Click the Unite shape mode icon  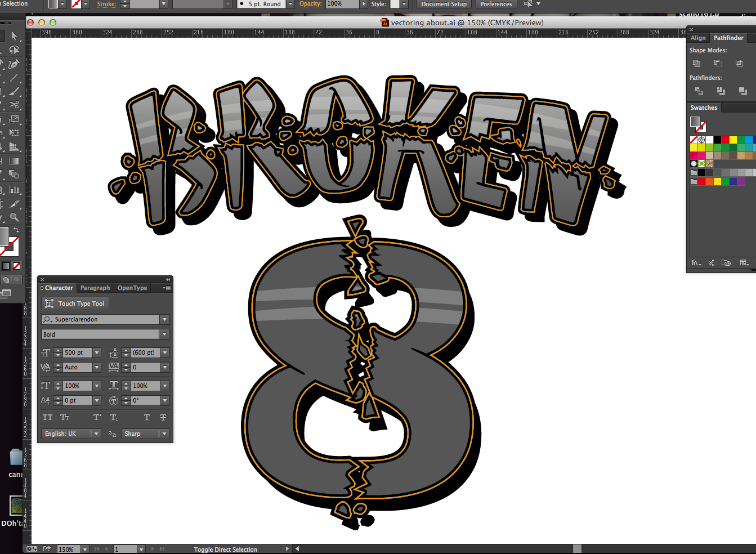(696, 63)
